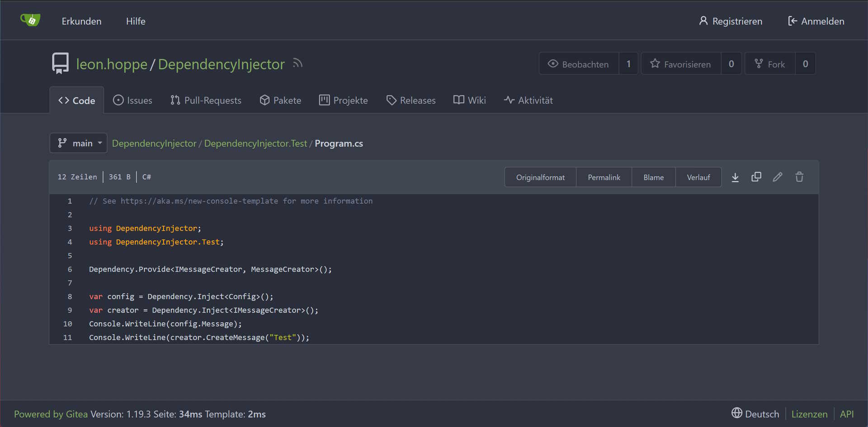Go to DependencyInjector.Test folder in breadcrumb
This screenshot has height=427, width=868.
point(255,143)
